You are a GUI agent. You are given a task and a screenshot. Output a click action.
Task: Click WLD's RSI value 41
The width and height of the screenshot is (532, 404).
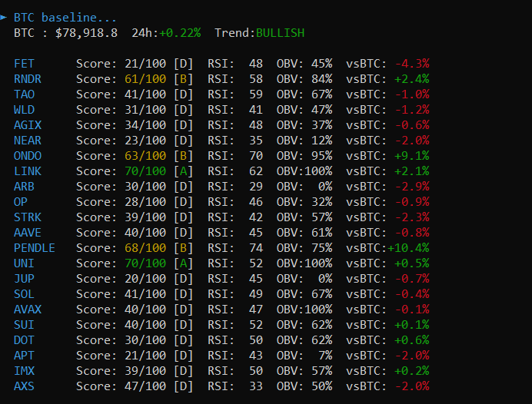tap(256, 110)
